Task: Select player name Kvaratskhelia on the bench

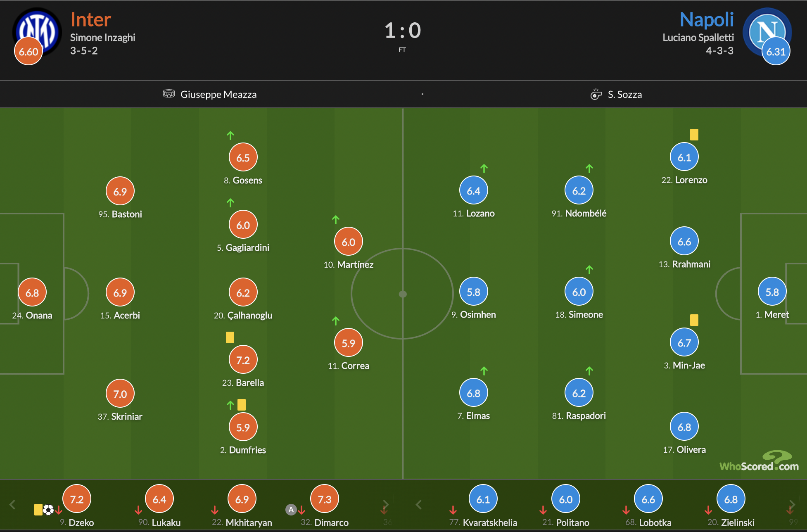Action: click(490, 522)
